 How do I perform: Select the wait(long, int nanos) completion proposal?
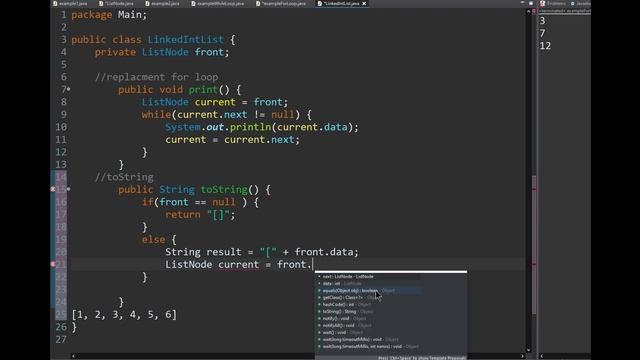tap(391, 346)
